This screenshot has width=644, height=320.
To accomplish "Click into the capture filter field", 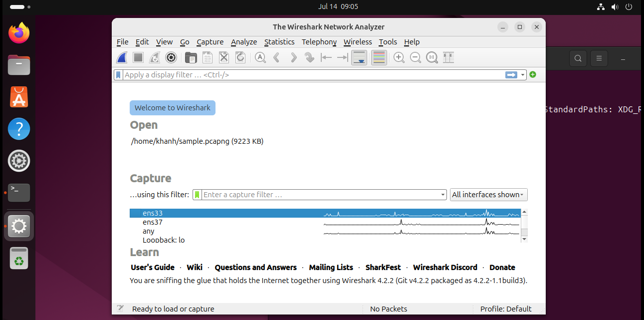I will (x=320, y=195).
